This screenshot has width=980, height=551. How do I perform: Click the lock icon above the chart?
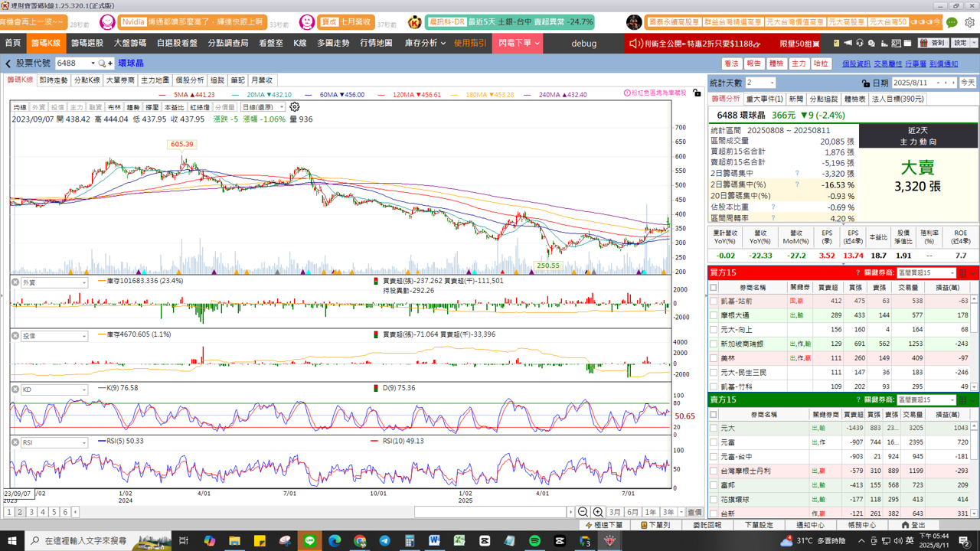click(697, 93)
